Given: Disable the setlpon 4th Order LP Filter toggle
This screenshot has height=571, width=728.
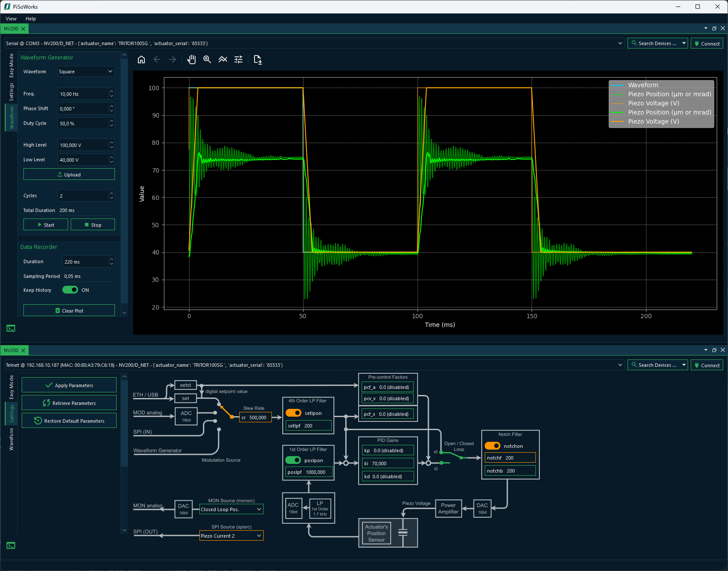Looking at the screenshot, I should [x=294, y=413].
